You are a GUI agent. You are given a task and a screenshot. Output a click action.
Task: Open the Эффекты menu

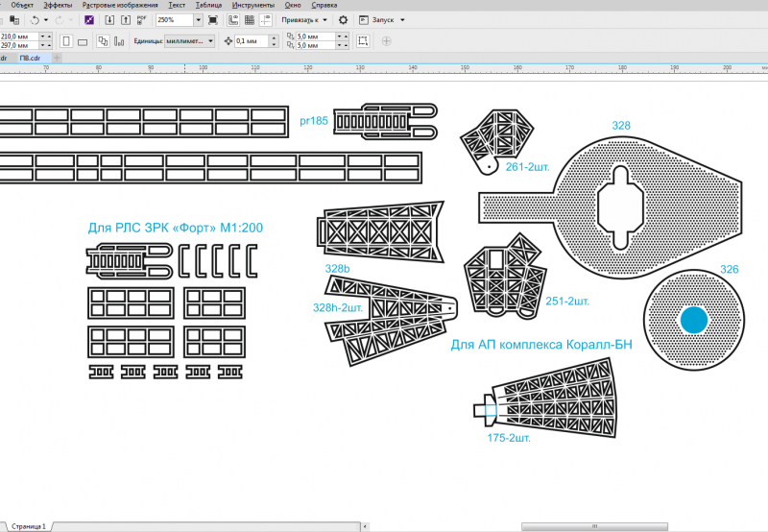pos(58,5)
